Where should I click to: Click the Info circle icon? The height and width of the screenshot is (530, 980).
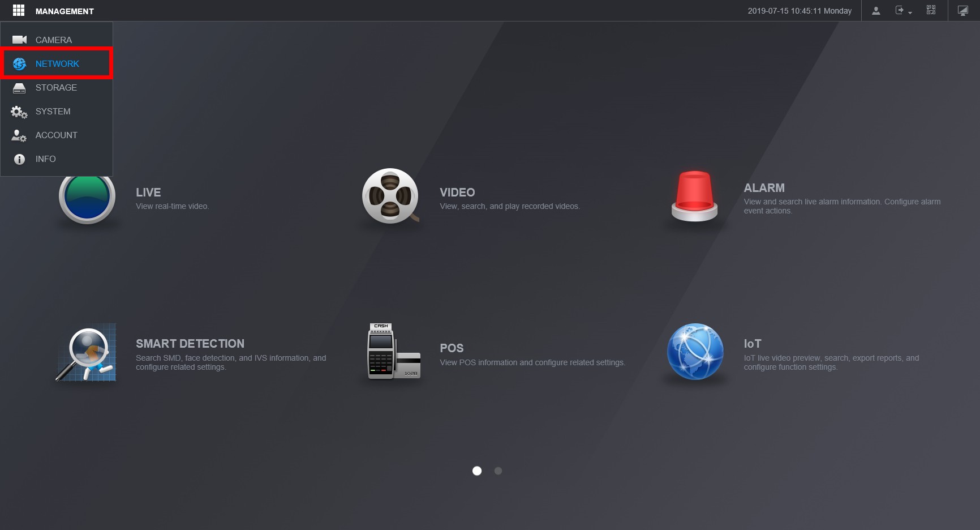pyautogui.click(x=19, y=159)
